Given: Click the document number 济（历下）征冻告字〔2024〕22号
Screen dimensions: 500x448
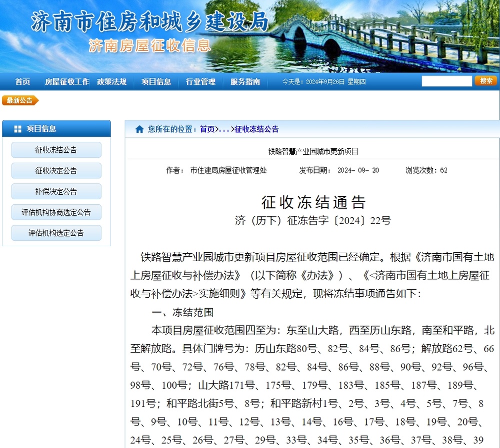Looking at the screenshot, I should coord(313,220).
